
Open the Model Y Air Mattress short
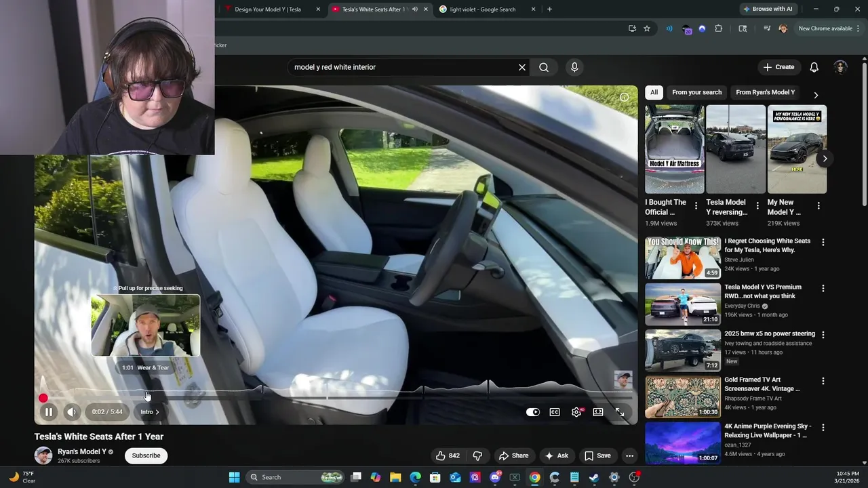675,149
